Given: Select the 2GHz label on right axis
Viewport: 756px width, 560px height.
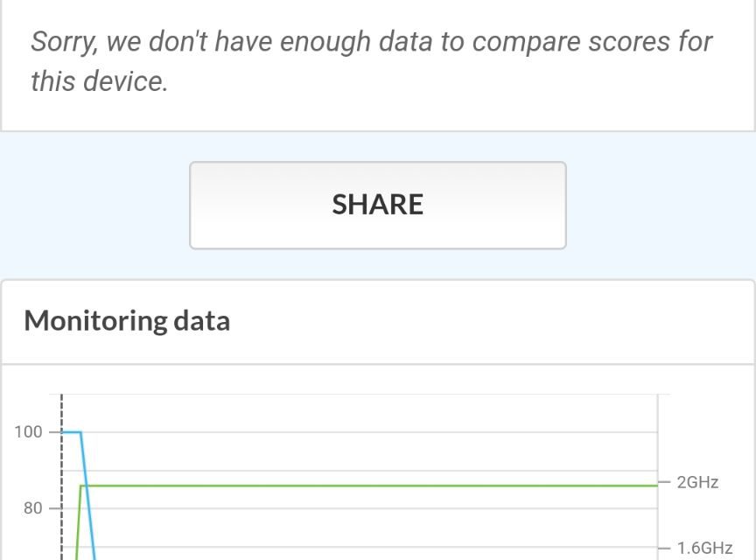Looking at the screenshot, I should [x=697, y=482].
